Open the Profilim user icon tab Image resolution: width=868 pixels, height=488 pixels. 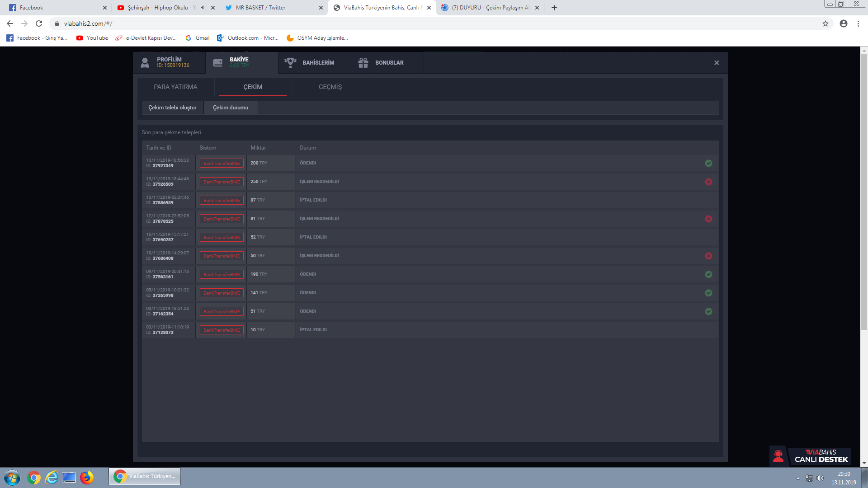[x=145, y=63]
